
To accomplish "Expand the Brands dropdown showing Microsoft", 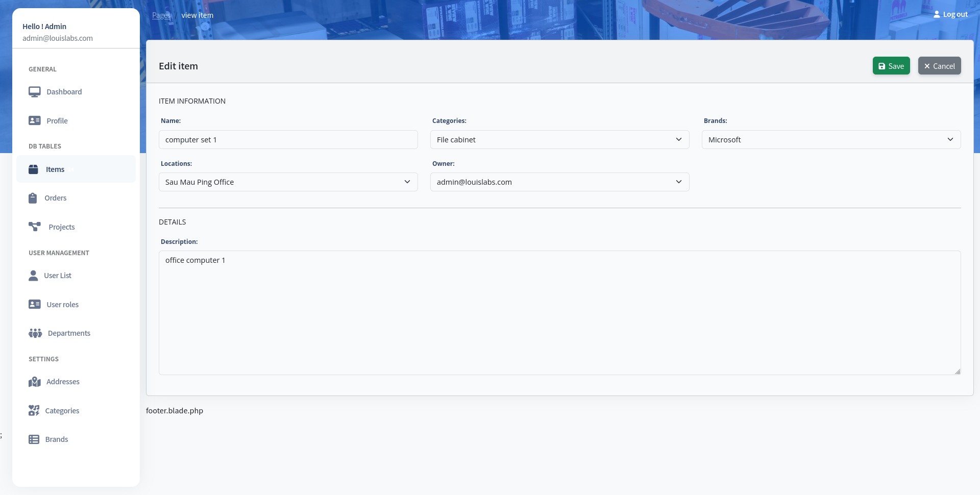I will coord(831,140).
